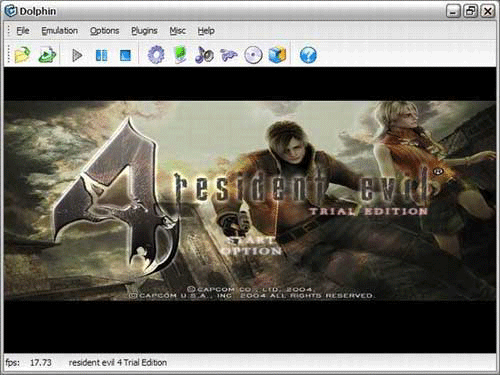500x375 pixels.
Task: Open audio plugin settings (music note icon)
Action: click(x=204, y=55)
